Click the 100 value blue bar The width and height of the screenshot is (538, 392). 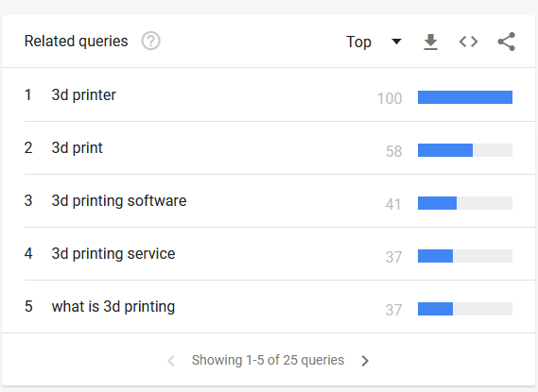(x=465, y=97)
